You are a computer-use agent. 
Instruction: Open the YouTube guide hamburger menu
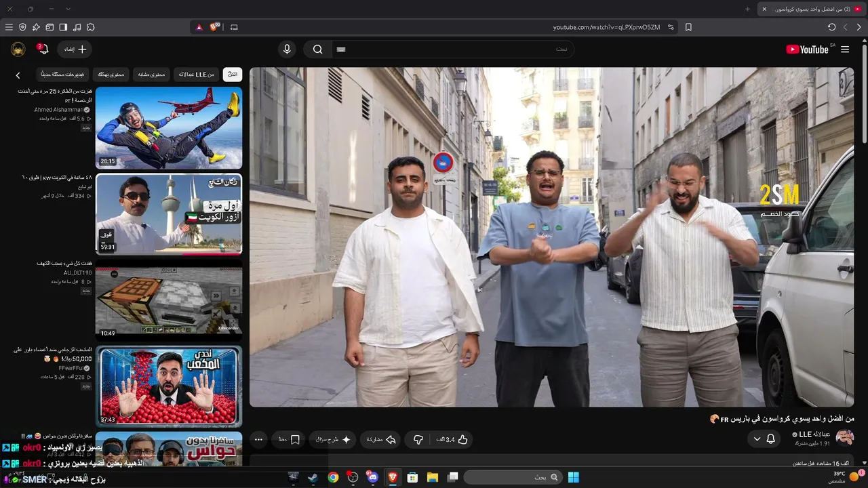[845, 49]
